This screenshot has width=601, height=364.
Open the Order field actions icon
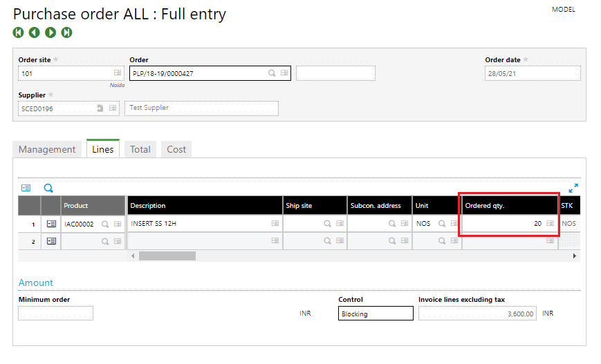click(x=284, y=73)
